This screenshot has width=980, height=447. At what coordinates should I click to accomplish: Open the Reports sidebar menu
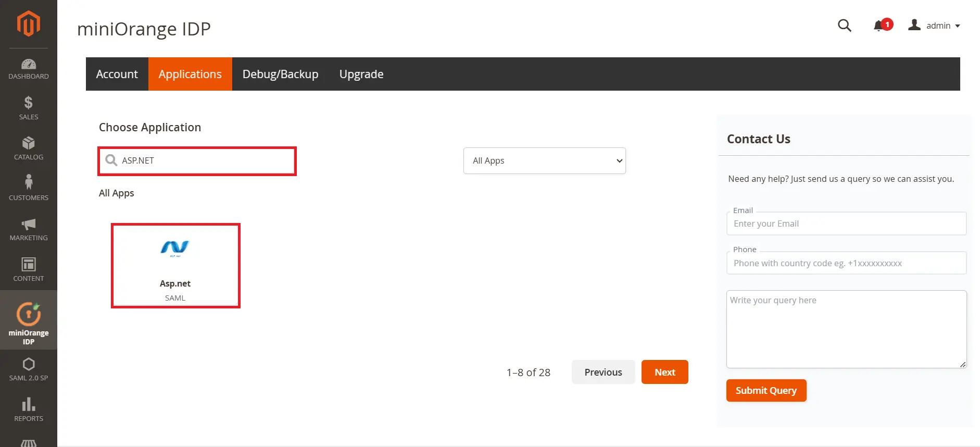pos(29,409)
